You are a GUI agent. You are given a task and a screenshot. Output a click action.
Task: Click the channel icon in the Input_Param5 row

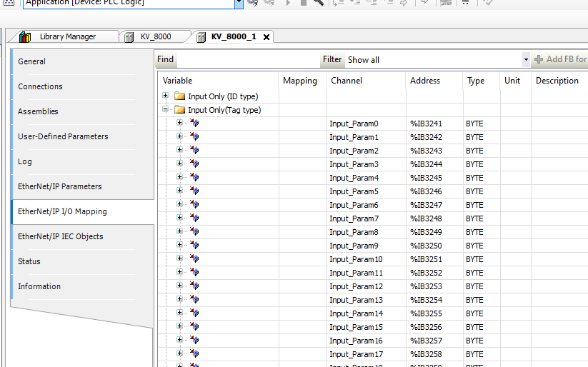click(194, 191)
